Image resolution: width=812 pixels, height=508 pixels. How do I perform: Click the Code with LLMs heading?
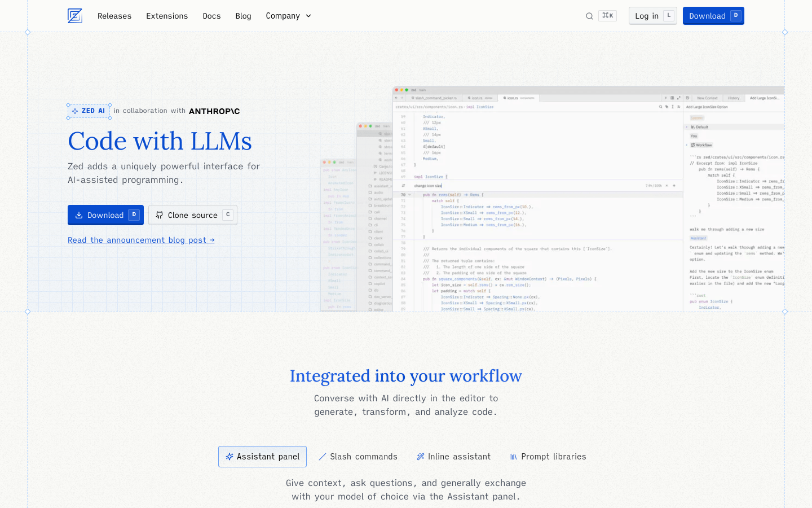click(x=160, y=141)
